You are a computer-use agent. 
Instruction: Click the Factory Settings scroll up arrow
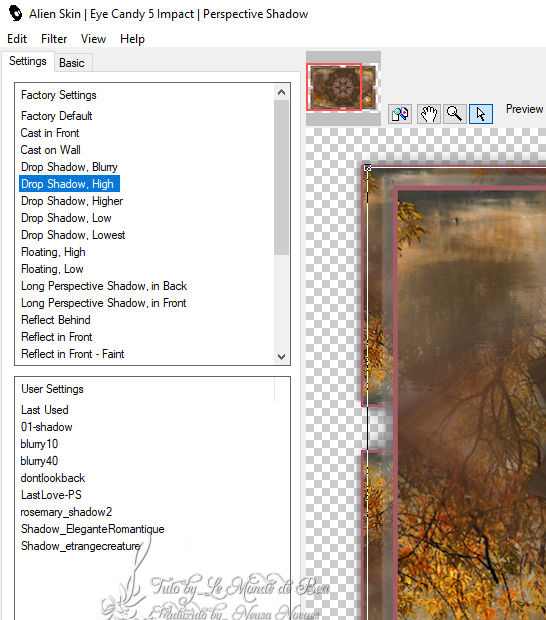pos(282,93)
